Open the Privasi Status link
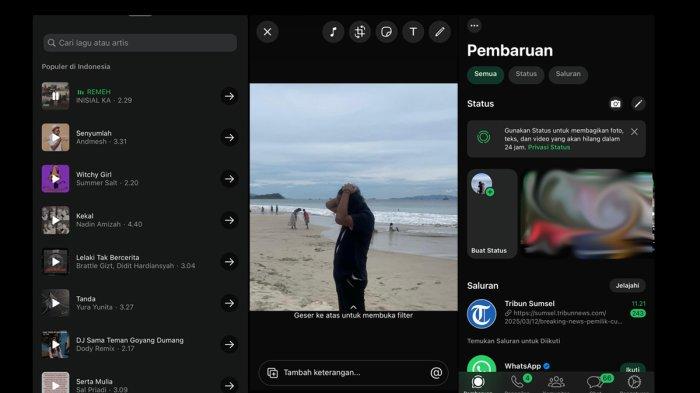Image resolution: width=700 pixels, height=393 pixels. [x=549, y=147]
